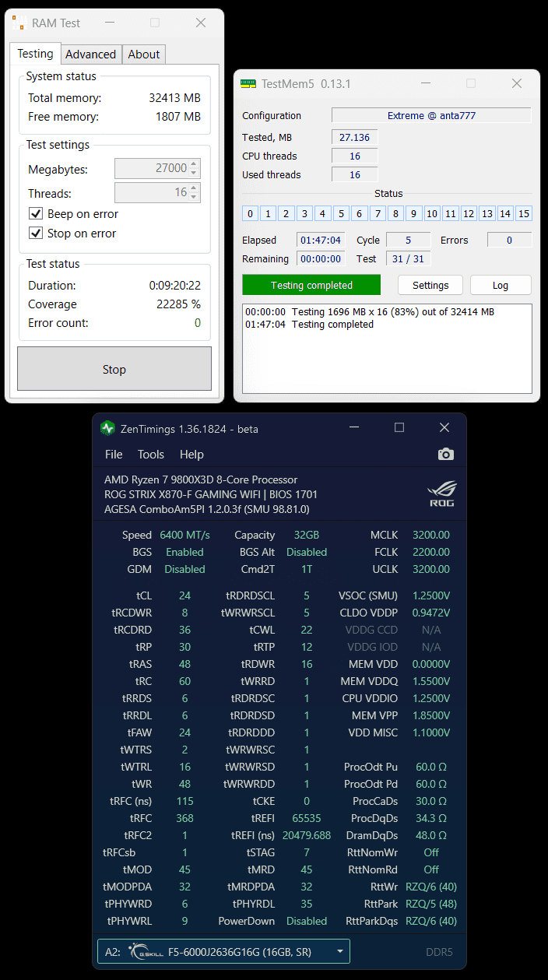Open the Tools menu in ZenTimings

click(151, 455)
